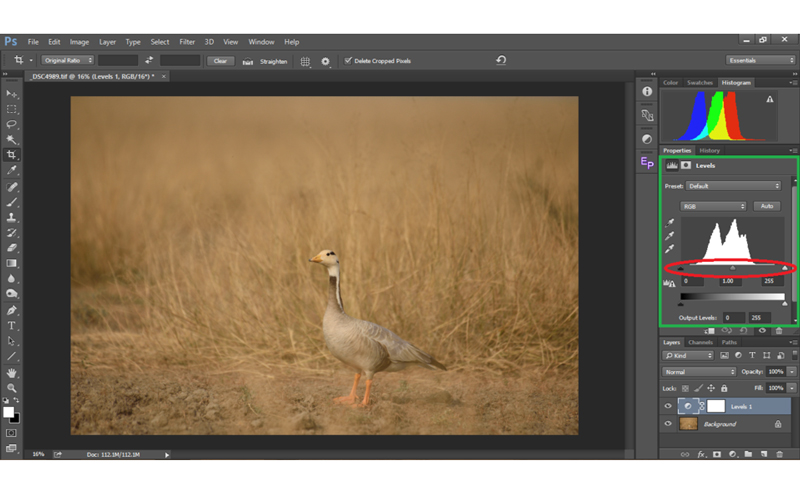Click the white point eyedropper in Levels
This screenshot has width=800, height=493.
670,248
